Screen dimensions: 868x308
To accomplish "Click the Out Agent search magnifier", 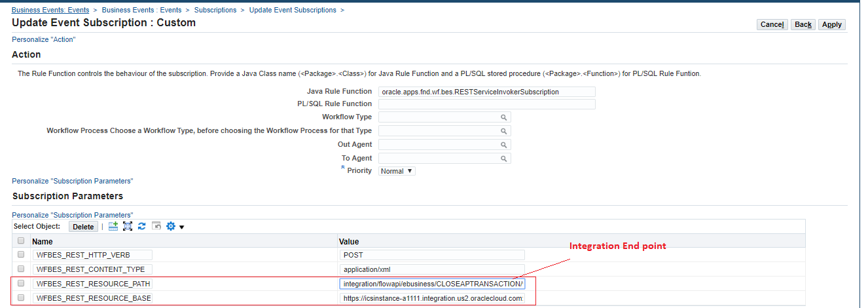I will [504, 145].
